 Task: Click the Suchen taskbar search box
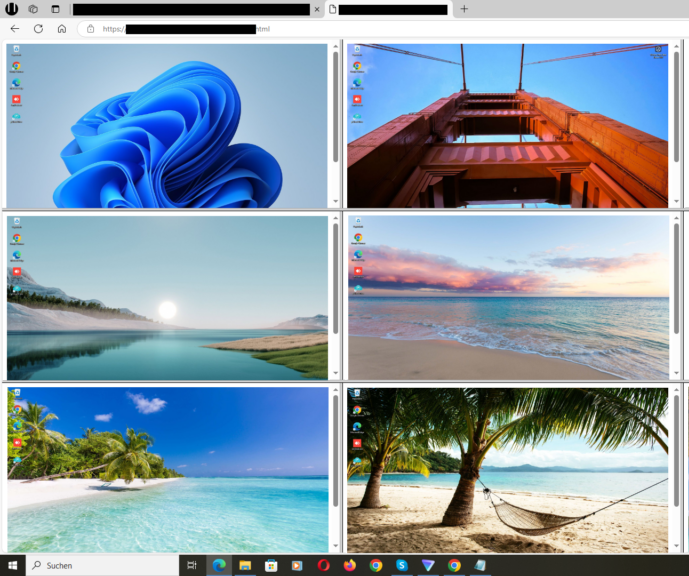coord(100,565)
